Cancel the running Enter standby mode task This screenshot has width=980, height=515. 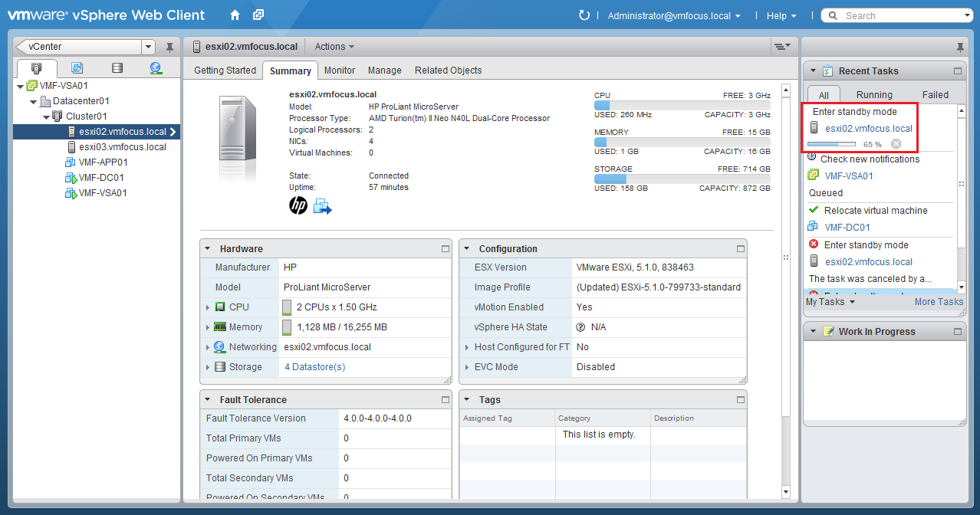coord(896,144)
